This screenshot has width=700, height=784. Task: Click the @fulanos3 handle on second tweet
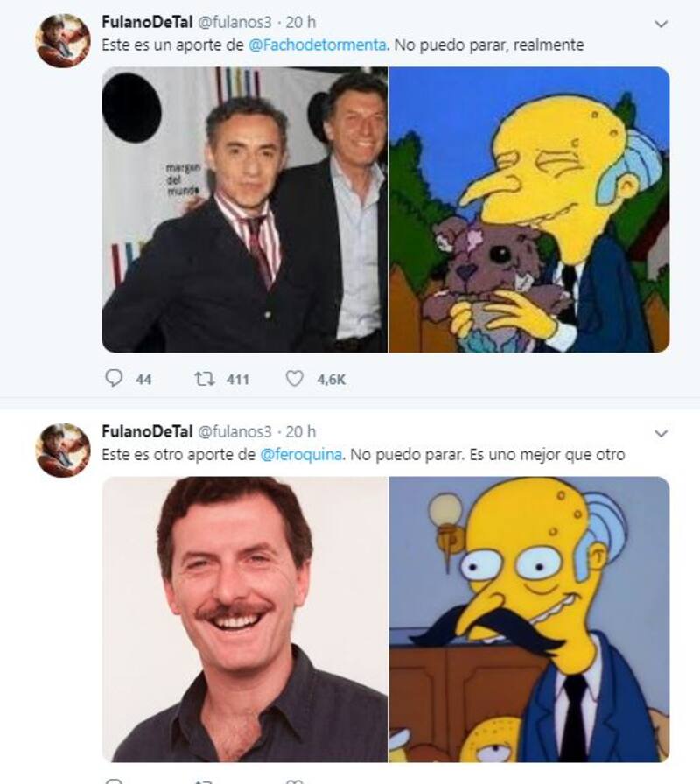[234, 432]
